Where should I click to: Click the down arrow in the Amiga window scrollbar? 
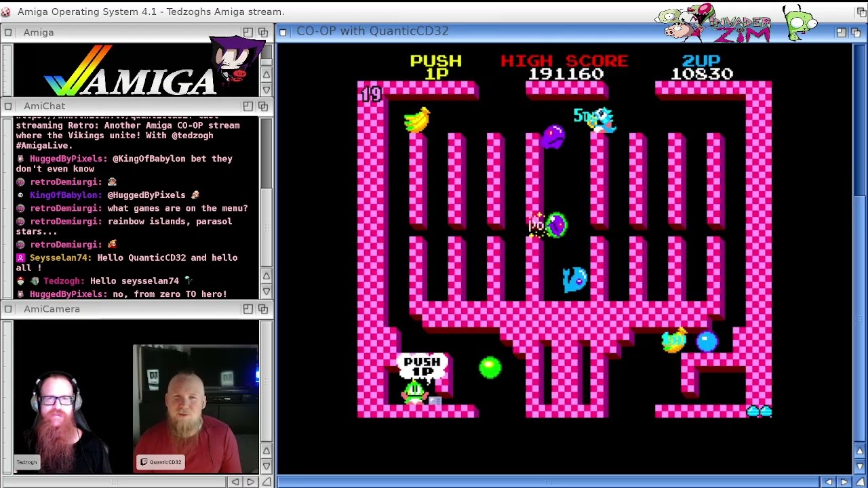point(267,89)
